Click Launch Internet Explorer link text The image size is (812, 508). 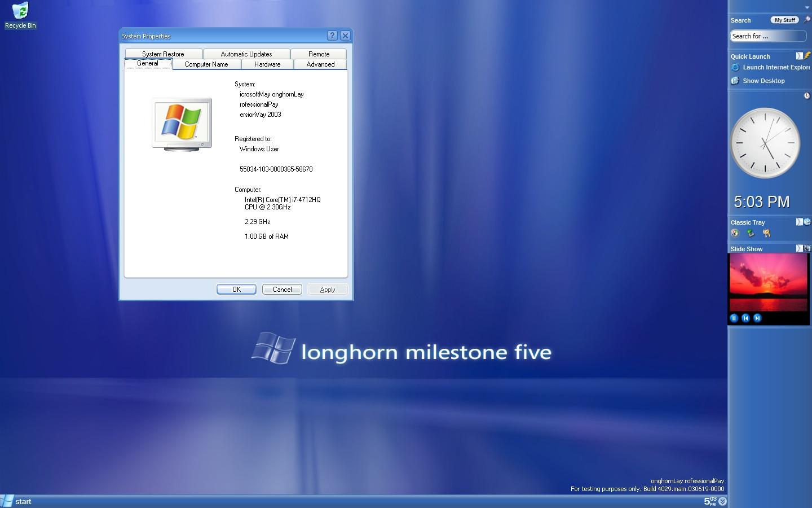tap(776, 67)
